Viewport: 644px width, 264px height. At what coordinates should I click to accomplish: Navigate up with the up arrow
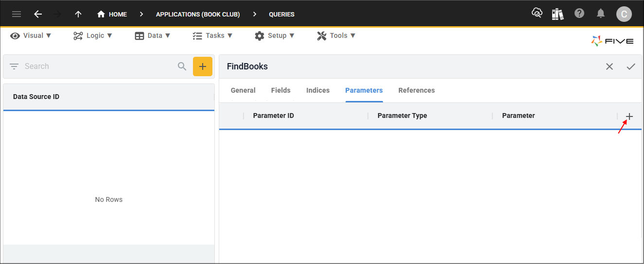pyautogui.click(x=78, y=14)
